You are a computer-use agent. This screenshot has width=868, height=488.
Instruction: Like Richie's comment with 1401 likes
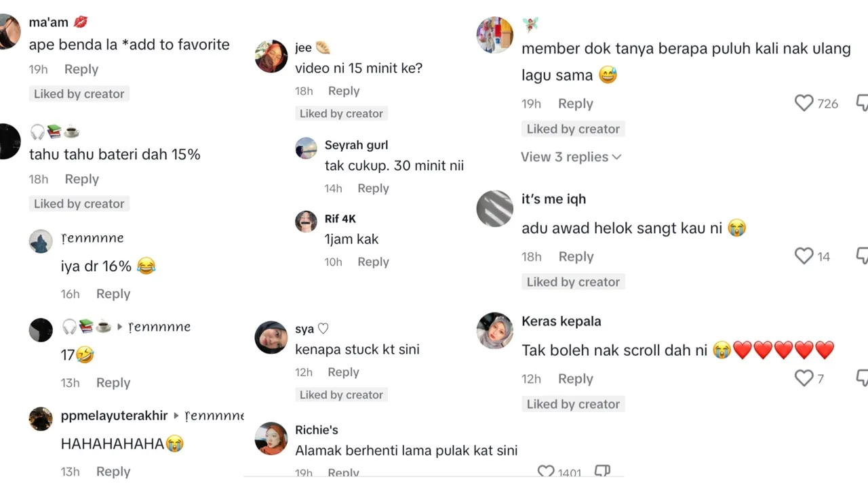click(546, 472)
